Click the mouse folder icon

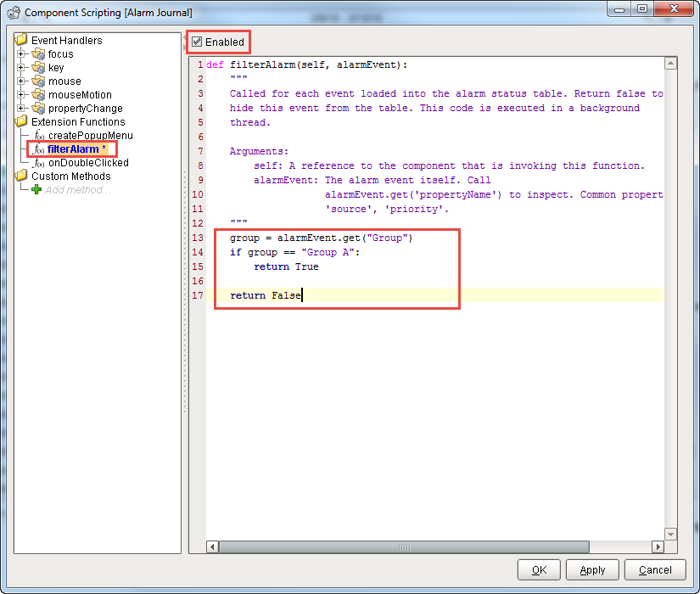pyautogui.click(x=38, y=81)
